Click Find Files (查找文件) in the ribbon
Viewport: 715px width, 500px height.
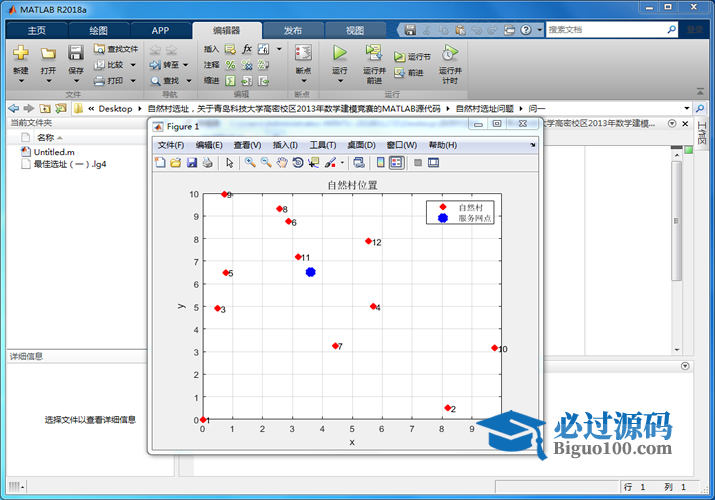[x=116, y=49]
